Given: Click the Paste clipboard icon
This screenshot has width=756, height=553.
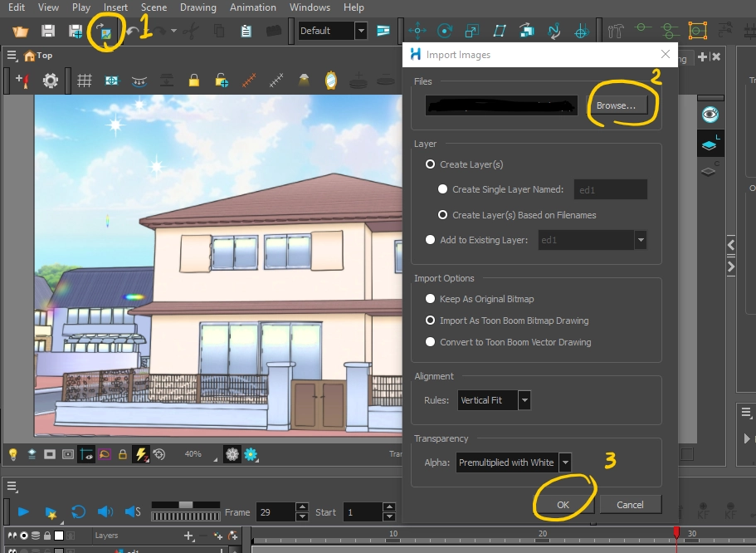Looking at the screenshot, I should pos(246,32).
